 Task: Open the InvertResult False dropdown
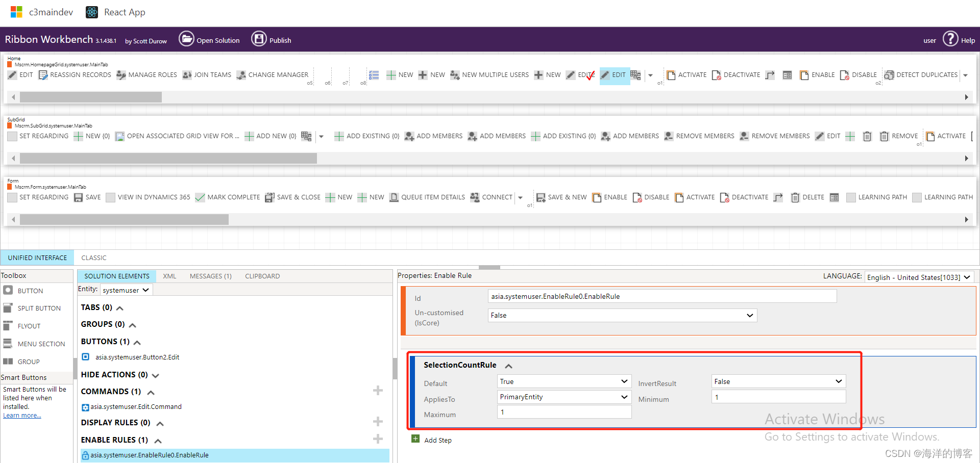778,381
